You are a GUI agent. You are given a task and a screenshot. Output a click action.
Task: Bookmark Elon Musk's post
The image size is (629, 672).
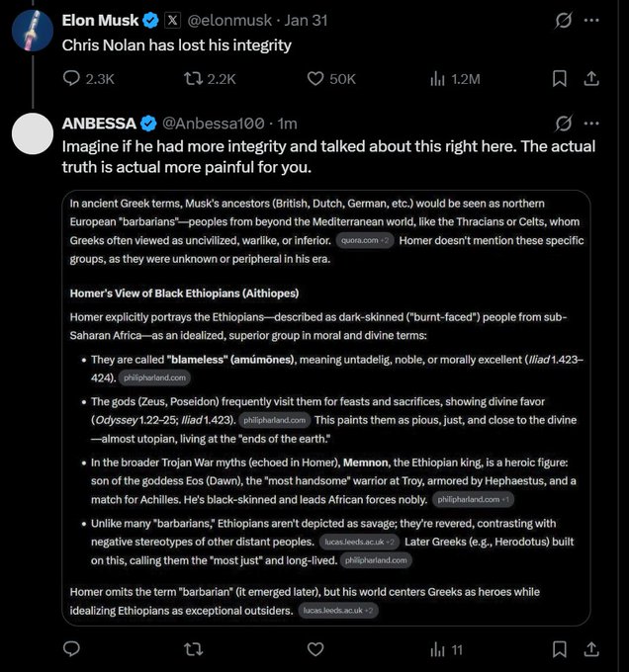tap(559, 78)
